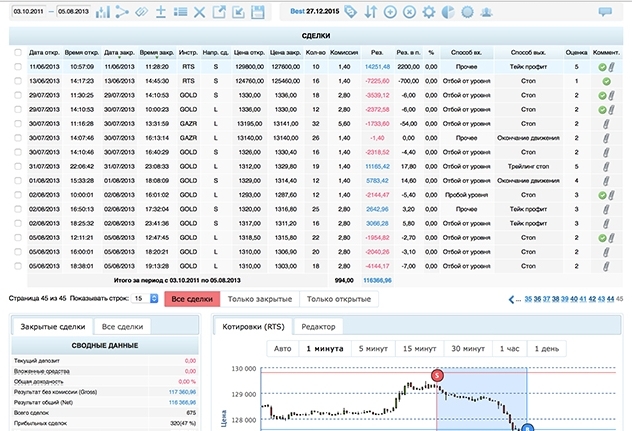Open the chat bubble comments icon
Viewport: 632px width, 431px height.
point(605,12)
